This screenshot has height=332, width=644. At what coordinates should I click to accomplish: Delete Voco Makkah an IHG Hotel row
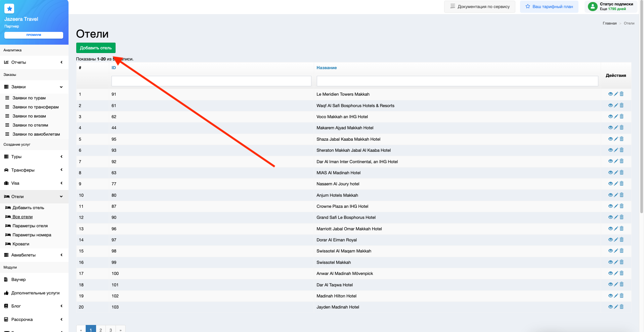pos(621,116)
